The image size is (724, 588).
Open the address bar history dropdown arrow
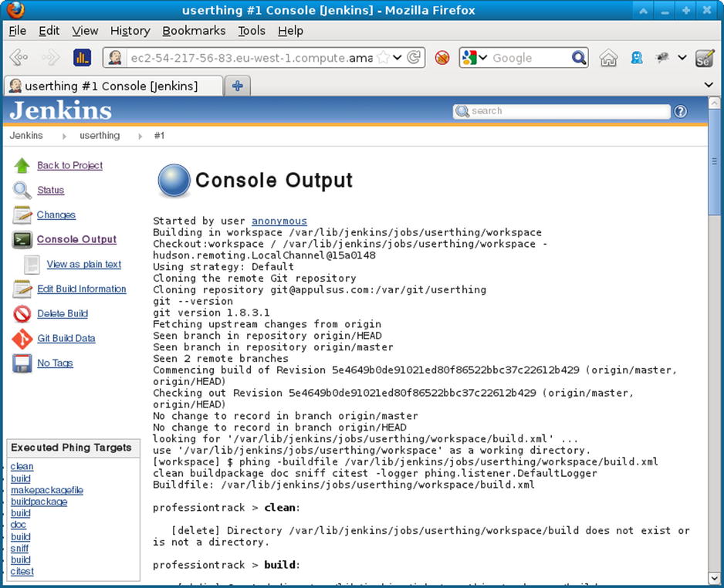[397, 58]
